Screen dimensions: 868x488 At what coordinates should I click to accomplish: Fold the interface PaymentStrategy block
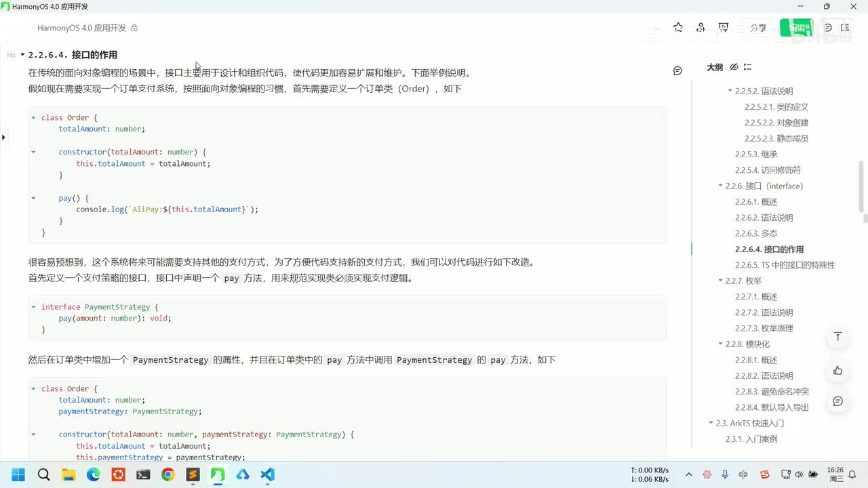click(33, 307)
